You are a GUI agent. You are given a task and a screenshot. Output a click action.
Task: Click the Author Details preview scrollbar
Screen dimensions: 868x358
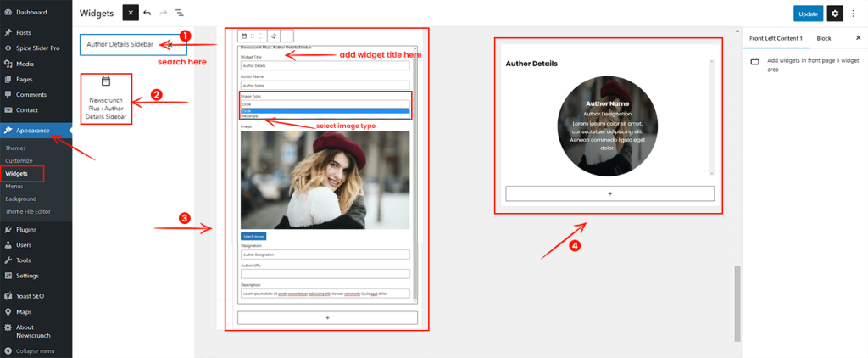pyautogui.click(x=712, y=117)
